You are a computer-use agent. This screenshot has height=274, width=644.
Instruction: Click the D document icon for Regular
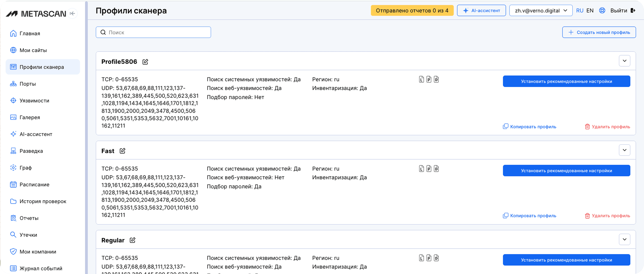click(x=436, y=258)
